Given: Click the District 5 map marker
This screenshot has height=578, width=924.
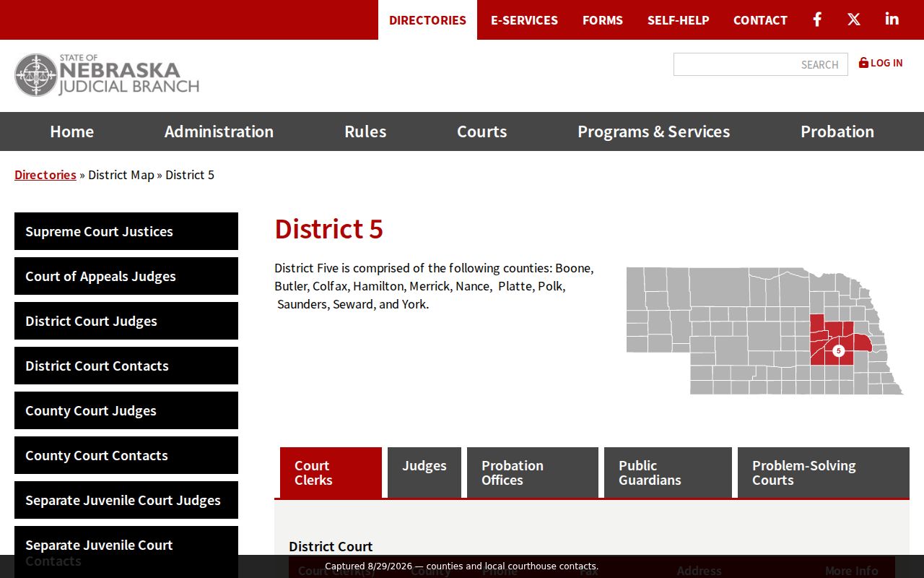Looking at the screenshot, I should coord(838,350).
